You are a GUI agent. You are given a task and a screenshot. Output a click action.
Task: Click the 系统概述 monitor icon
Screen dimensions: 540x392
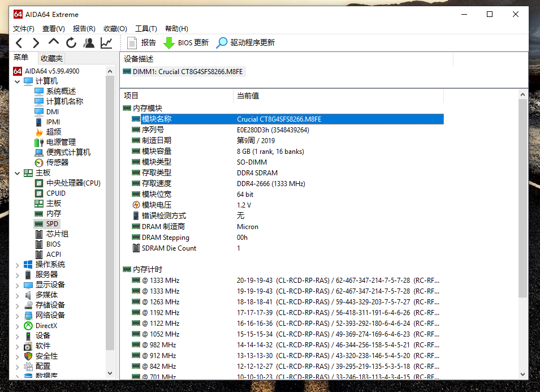coord(39,91)
